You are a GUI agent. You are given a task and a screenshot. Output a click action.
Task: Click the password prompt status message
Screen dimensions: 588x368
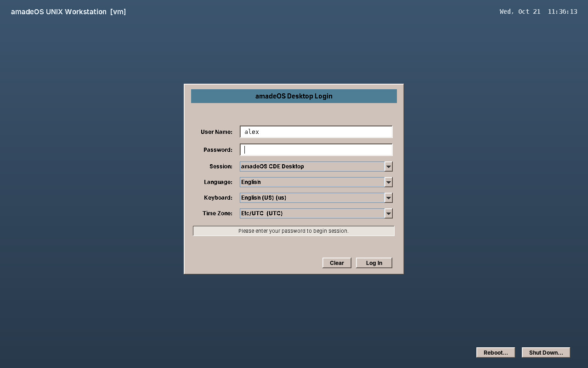point(294,231)
